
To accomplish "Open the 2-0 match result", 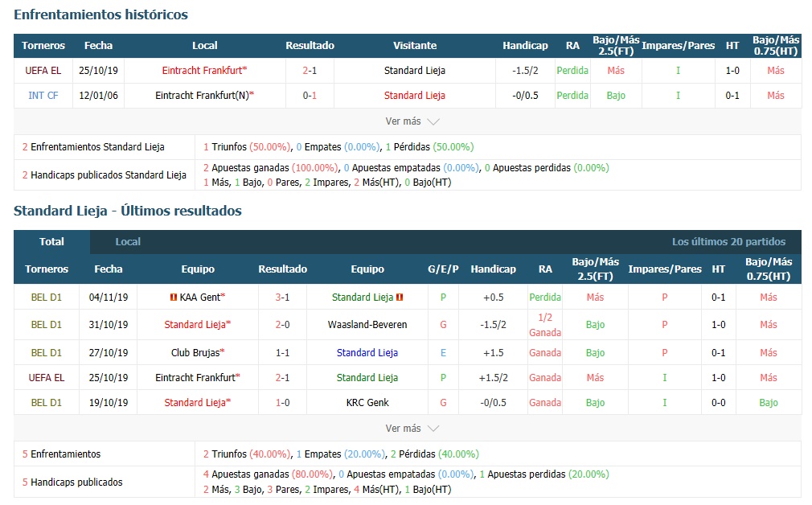I will 283,325.
